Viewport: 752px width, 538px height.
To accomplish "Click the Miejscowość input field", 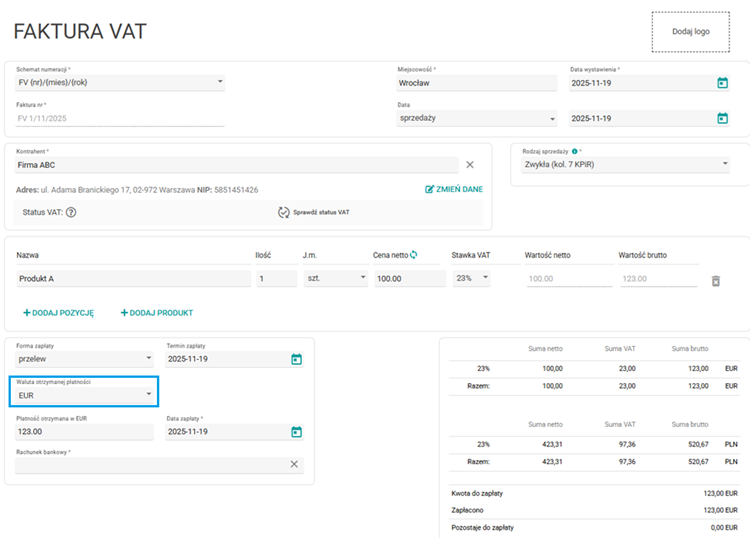I will [x=475, y=83].
